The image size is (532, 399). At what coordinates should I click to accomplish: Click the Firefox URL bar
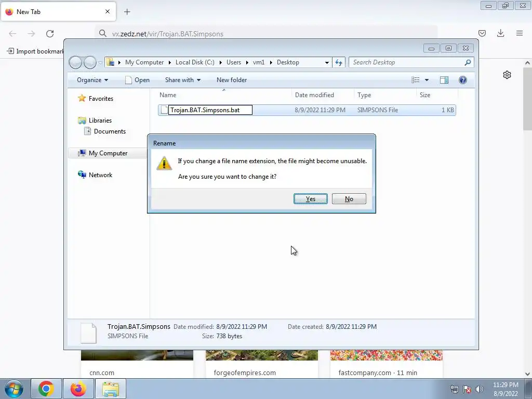(x=265, y=34)
